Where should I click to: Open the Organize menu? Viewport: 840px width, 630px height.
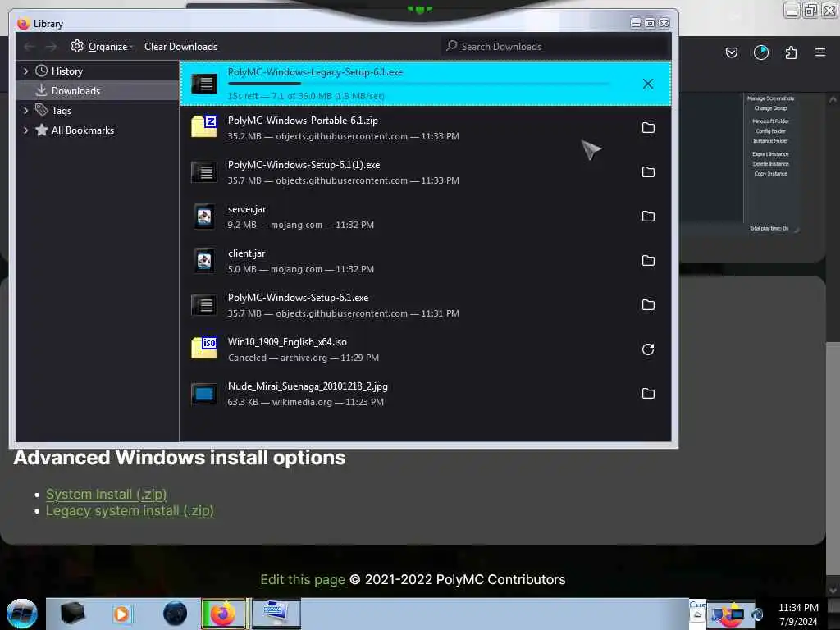pyautogui.click(x=101, y=47)
